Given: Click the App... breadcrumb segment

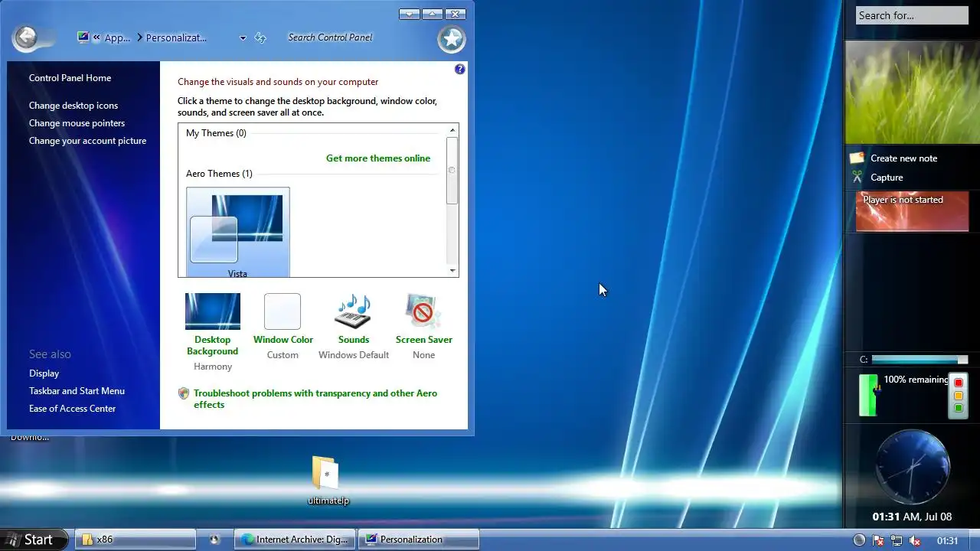Looking at the screenshot, I should (117, 37).
